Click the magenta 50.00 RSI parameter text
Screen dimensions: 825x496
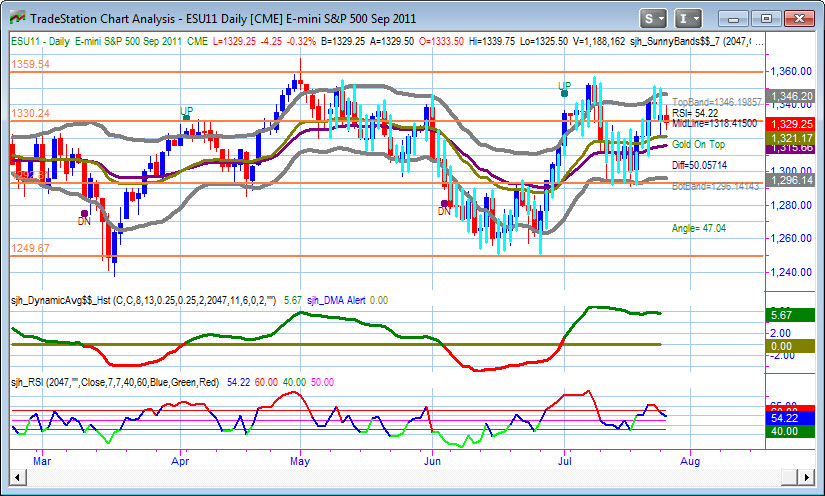pos(322,382)
